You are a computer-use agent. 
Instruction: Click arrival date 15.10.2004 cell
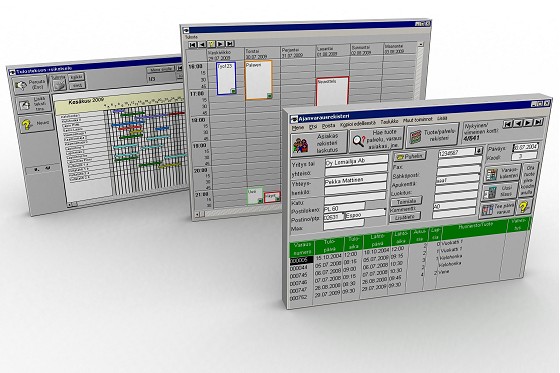coord(328,257)
